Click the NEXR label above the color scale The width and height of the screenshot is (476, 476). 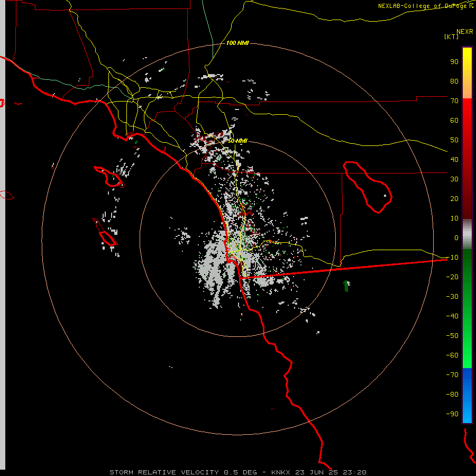tap(464, 32)
